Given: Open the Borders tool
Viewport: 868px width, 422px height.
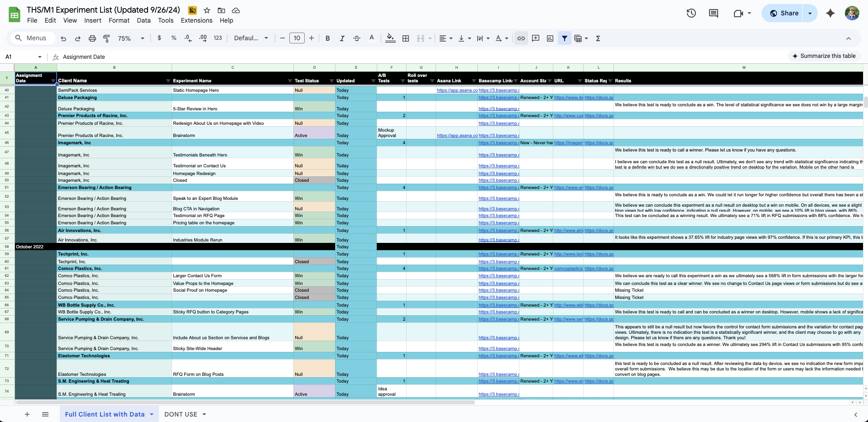Looking at the screenshot, I should (x=406, y=38).
